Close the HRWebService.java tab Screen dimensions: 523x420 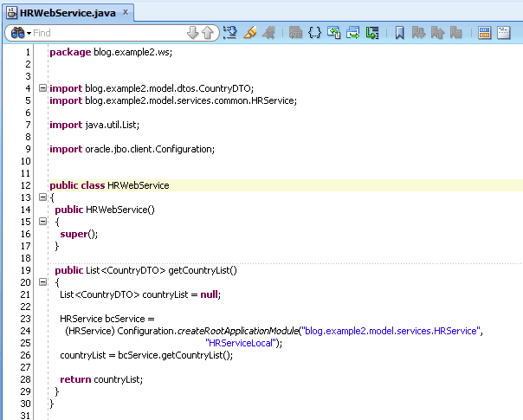click(x=126, y=12)
